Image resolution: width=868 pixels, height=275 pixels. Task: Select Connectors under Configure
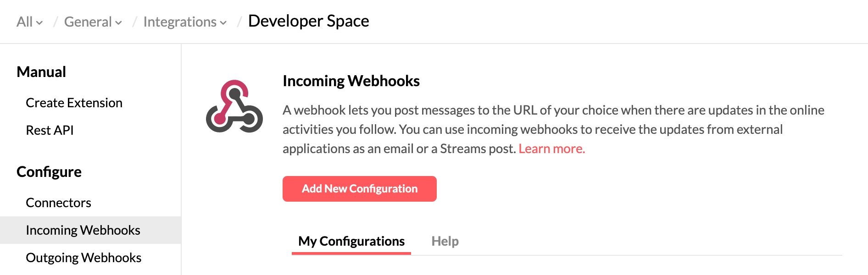click(x=58, y=203)
